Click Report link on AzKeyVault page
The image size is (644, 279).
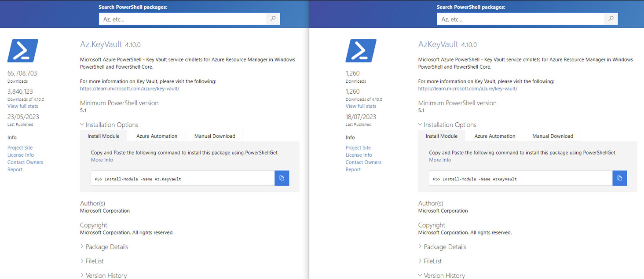(x=353, y=169)
